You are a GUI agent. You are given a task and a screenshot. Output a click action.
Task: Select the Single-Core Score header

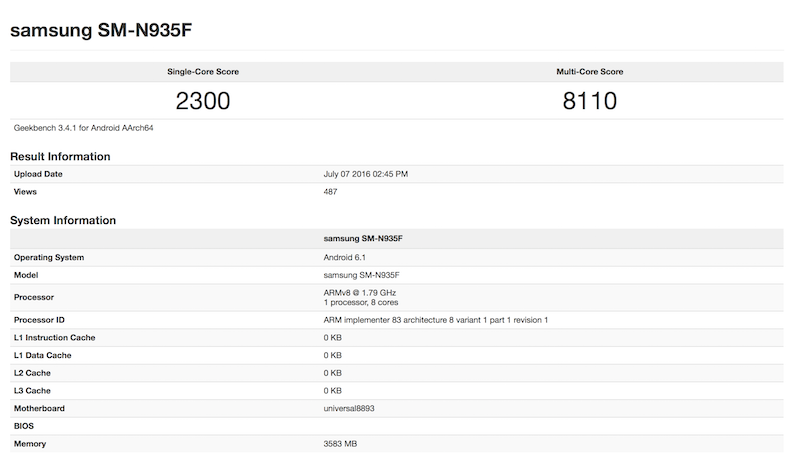click(202, 72)
